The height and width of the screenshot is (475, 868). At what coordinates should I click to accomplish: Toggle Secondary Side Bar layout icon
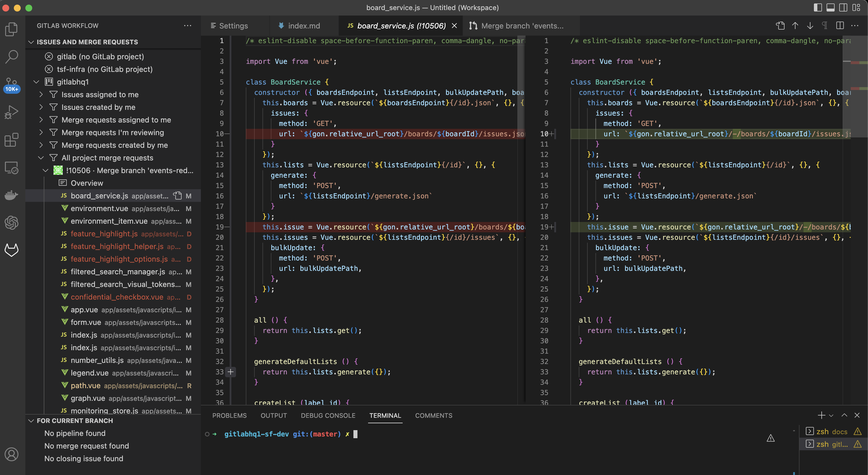point(844,7)
